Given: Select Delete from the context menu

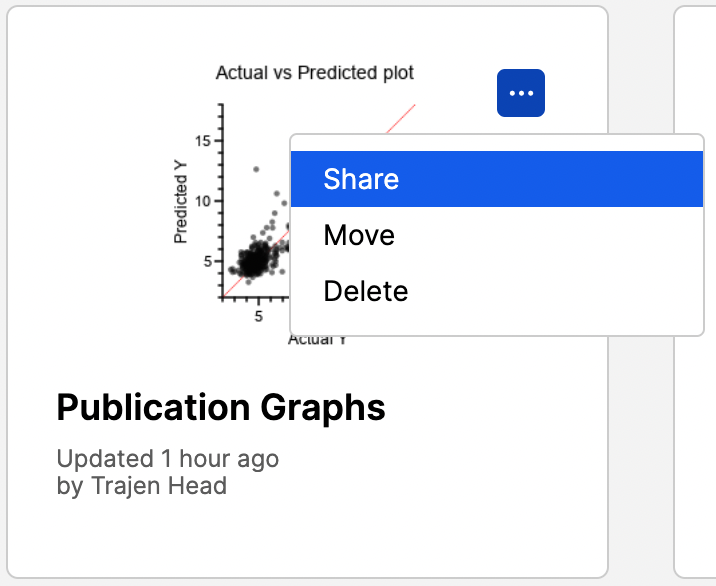Looking at the screenshot, I should 496,291.
